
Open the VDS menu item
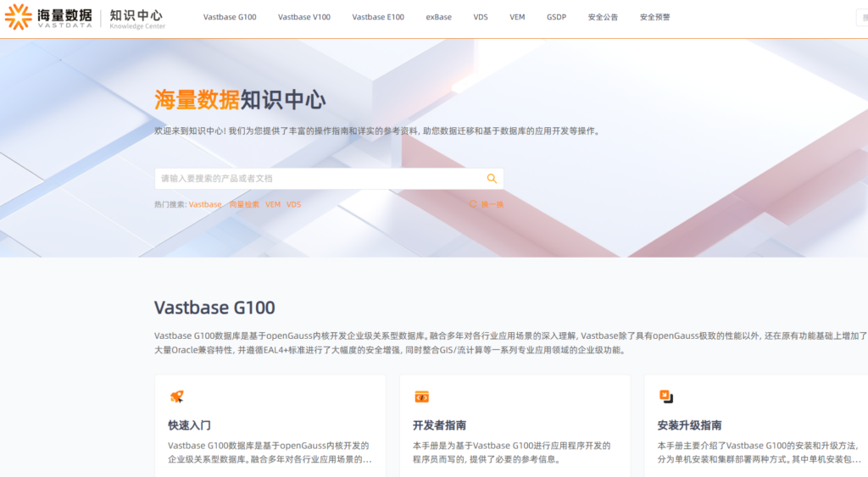(x=481, y=17)
